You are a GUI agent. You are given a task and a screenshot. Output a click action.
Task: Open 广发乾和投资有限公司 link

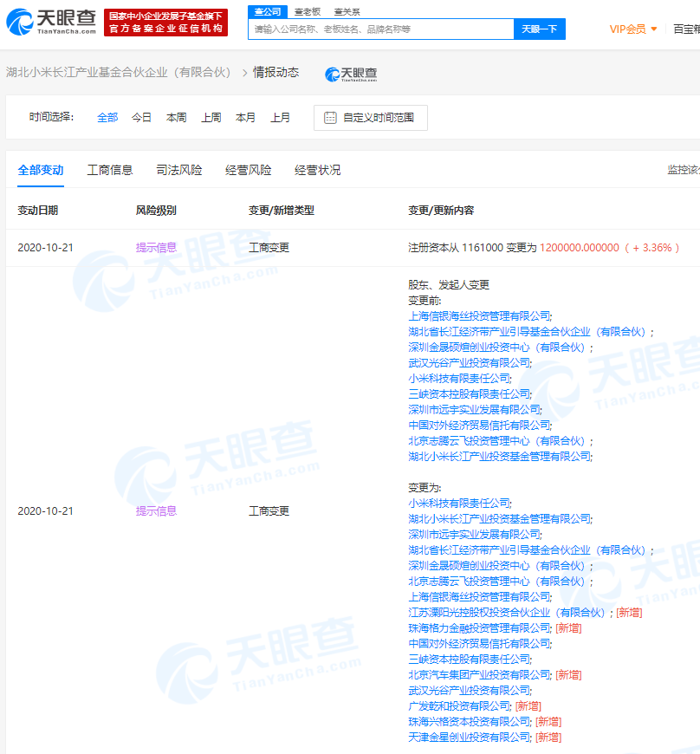pos(459,706)
